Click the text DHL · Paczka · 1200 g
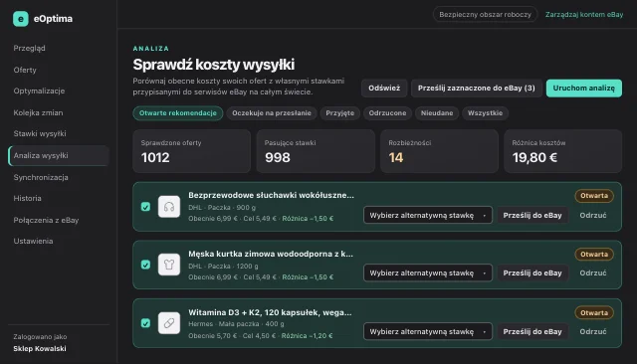 pos(223,267)
